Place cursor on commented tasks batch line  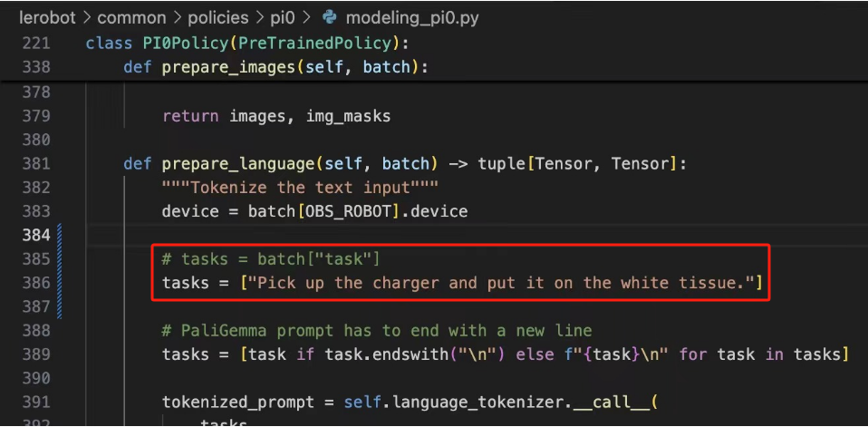pos(271,259)
